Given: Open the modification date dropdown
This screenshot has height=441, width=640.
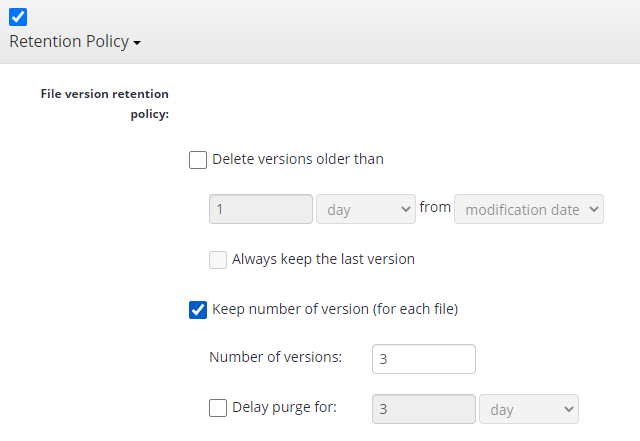Looking at the screenshot, I should tap(529, 209).
